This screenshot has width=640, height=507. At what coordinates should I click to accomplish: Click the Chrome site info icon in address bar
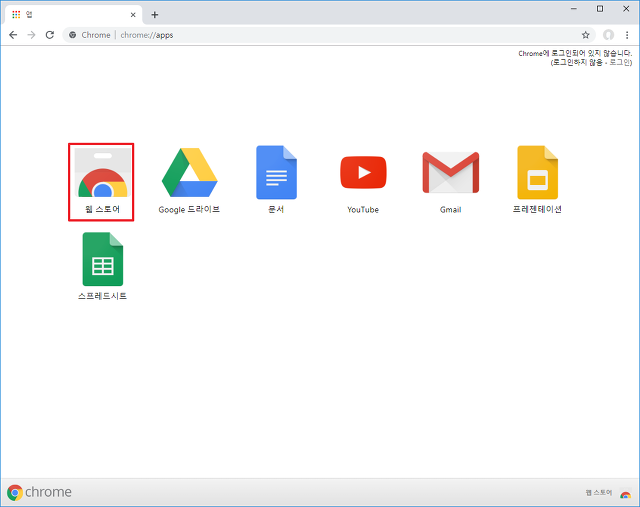point(73,35)
